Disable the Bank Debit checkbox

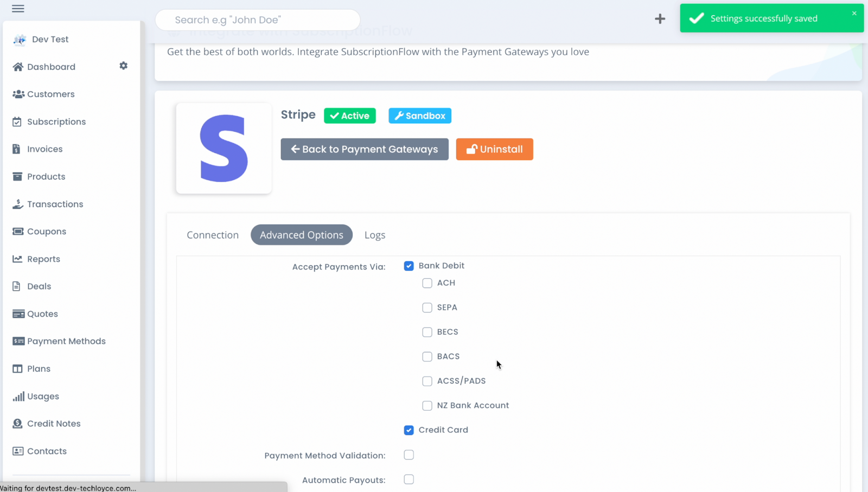[x=409, y=266]
